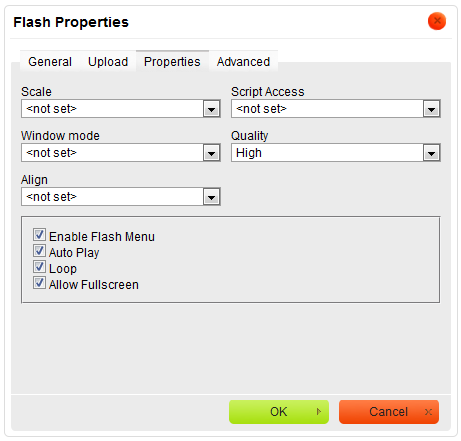Click the small arrow icon on OK button
Screen dimensions: 461x441
(319, 412)
